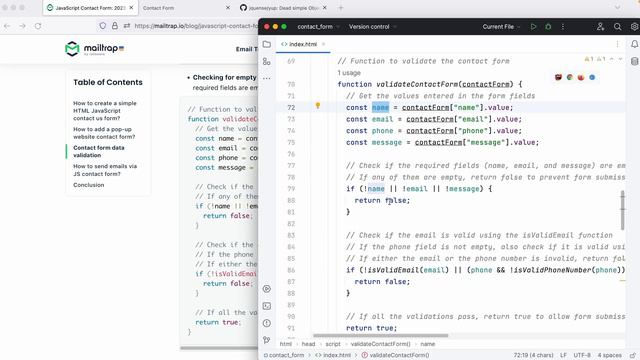Open the Project folder tool window in WebStorm
Image resolution: width=640 pixels, height=360 pixels.
(x=267, y=44)
